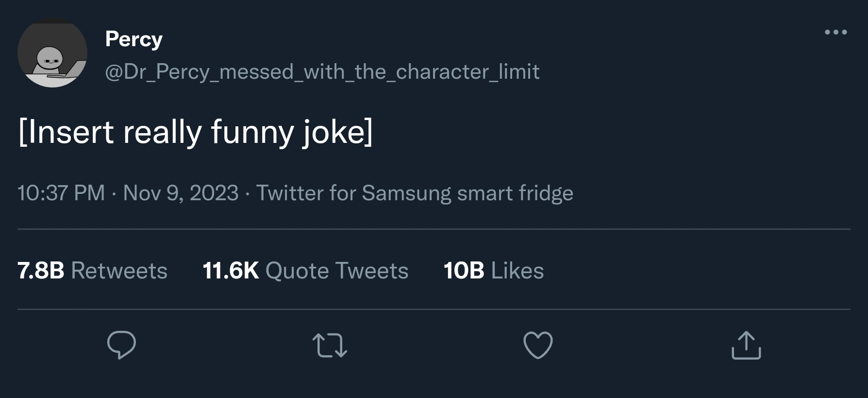
Task: Open the Percy display name link
Action: [134, 39]
